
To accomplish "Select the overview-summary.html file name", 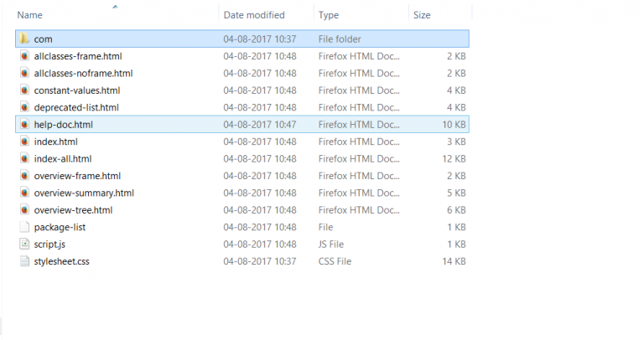I will pyautogui.click(x=84, y=193).
